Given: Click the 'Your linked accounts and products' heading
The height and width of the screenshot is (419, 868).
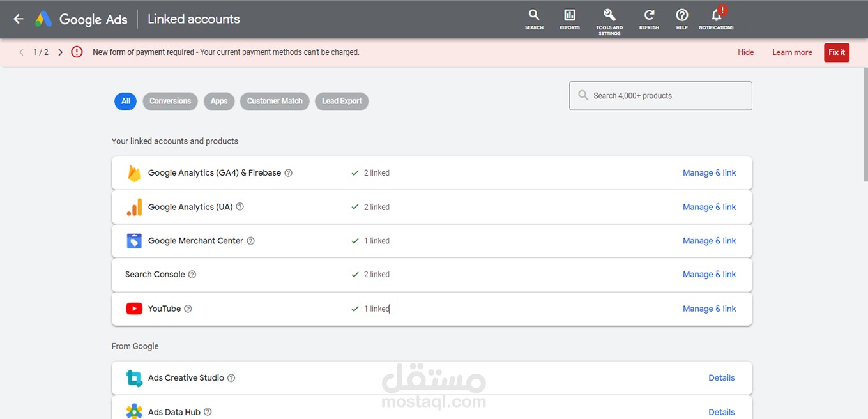Looking at the screenshot, I should [175, 141].
